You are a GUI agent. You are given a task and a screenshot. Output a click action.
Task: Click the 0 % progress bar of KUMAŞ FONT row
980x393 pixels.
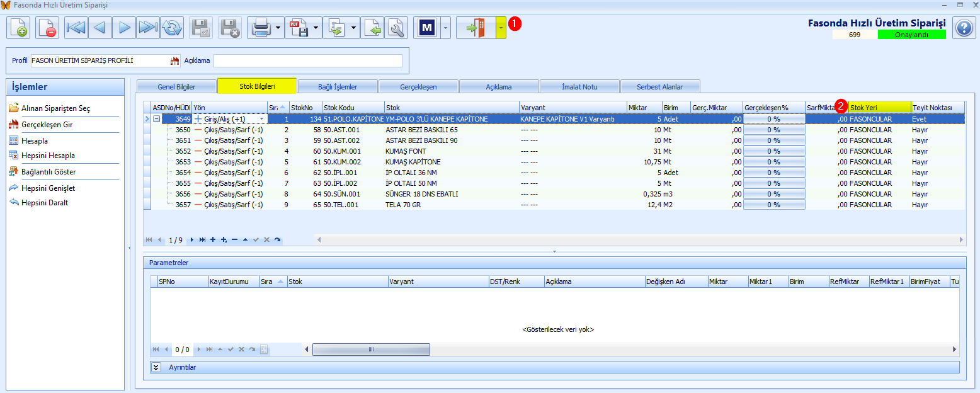[x=773, y=151]
